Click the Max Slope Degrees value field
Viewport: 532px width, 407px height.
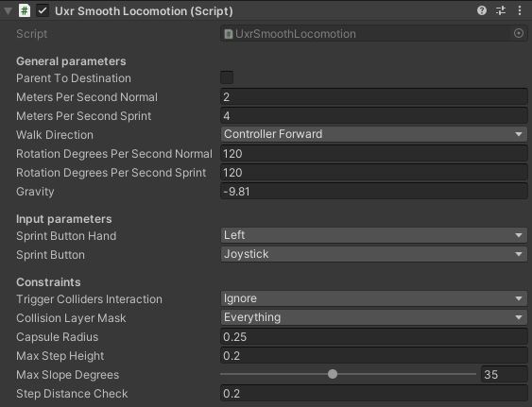click(x=505, y=375)
